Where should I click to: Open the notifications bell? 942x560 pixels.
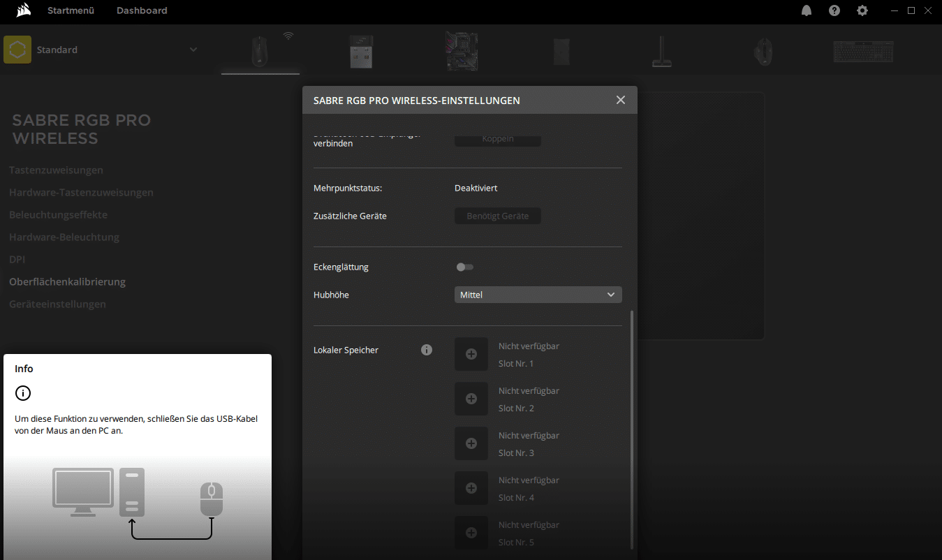(x=807, y=10)
